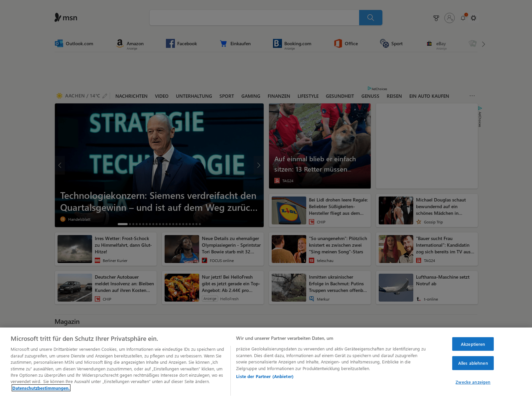The height and width of the screenshot is (399, 532).
Task: Open the Lidl leere Regale article
Action: [320, 210]
